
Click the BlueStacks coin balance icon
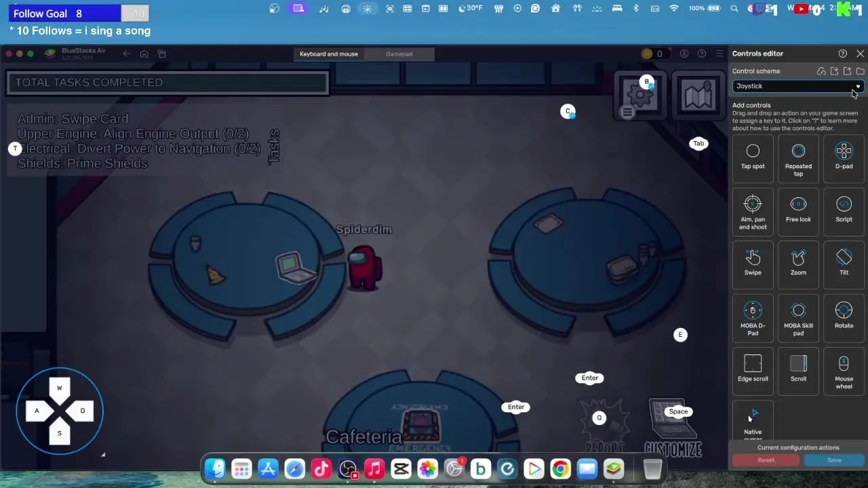[x=647, y=54]
